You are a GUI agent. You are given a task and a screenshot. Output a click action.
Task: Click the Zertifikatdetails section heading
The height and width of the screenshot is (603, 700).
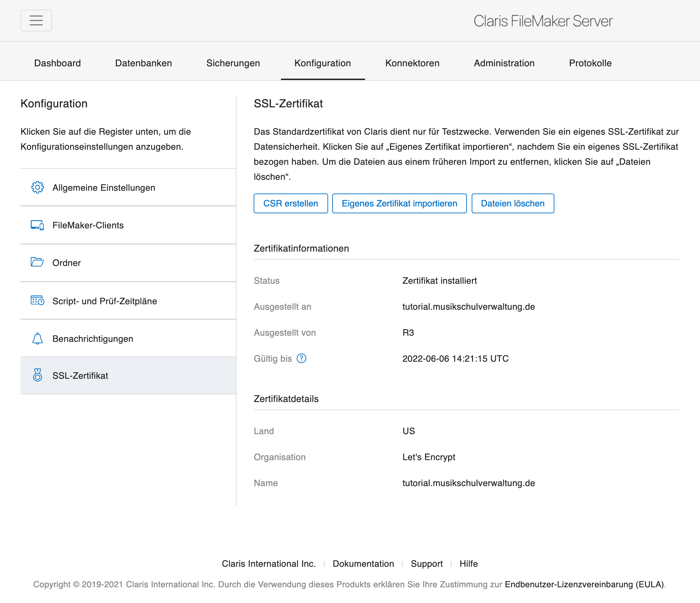(x=286, y=399)
